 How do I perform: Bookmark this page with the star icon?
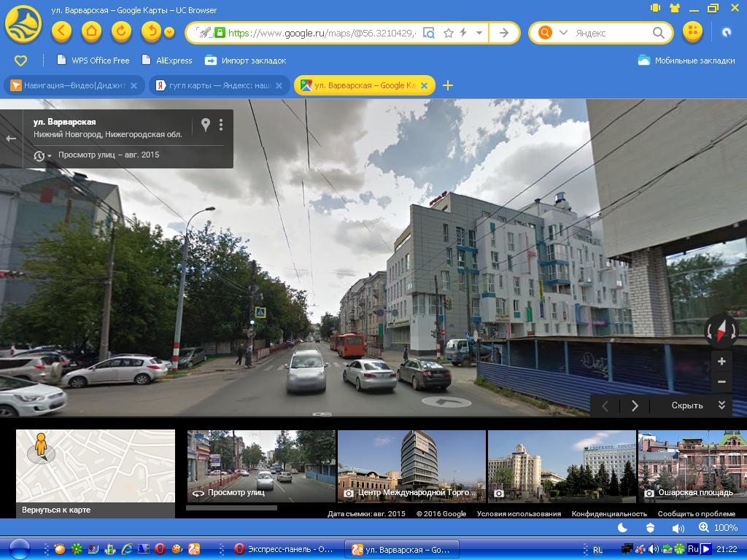click(449, 33)
